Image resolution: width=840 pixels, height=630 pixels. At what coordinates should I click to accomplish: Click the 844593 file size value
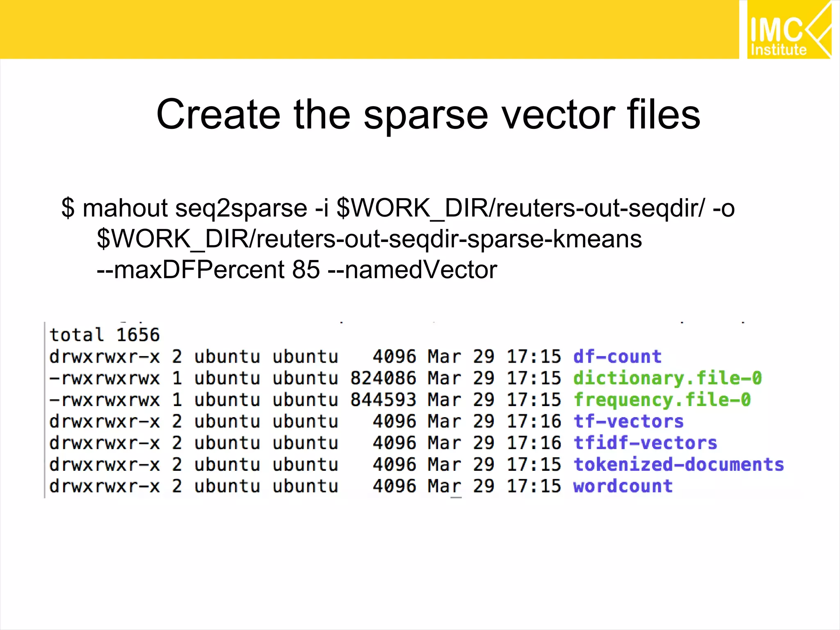(383, 400)
